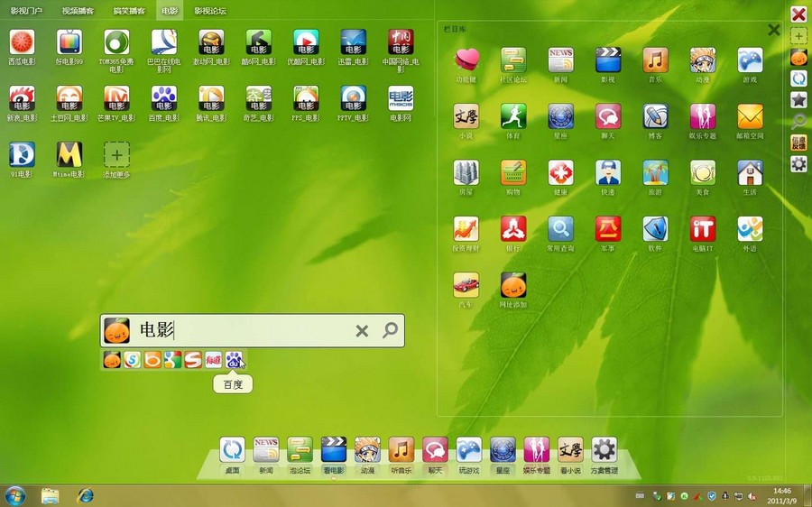This screenshot has width=812, height=507.
Task: Open 玩游戏 in the bottom dock
Action: 468,449
